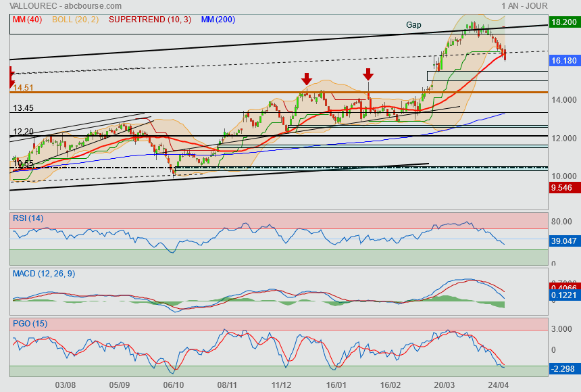Click the red 0.4066 MACD signal tag
This screenshot has height=392, width=581.
pyautogui.click(x=564, y=287)
